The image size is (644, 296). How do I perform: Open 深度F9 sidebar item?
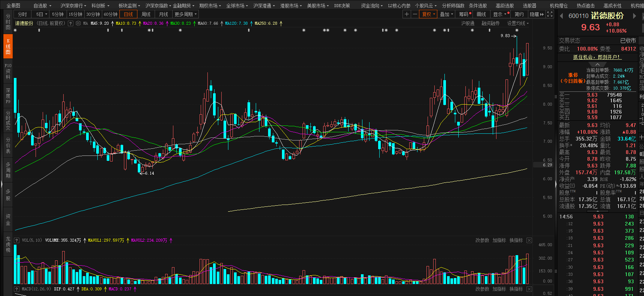[8, 96]
